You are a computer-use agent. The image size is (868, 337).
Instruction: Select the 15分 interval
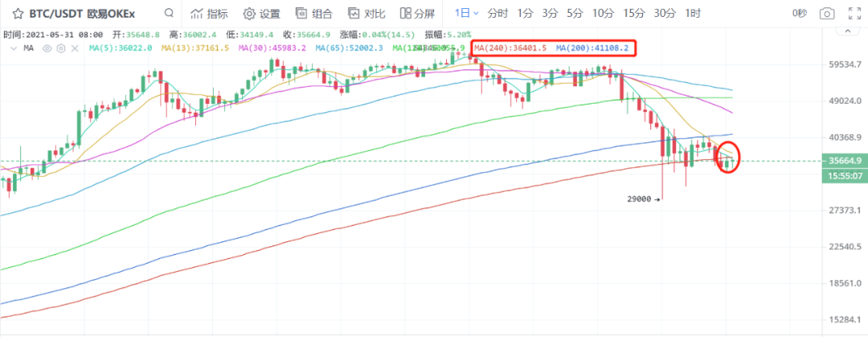pos(634,14)
